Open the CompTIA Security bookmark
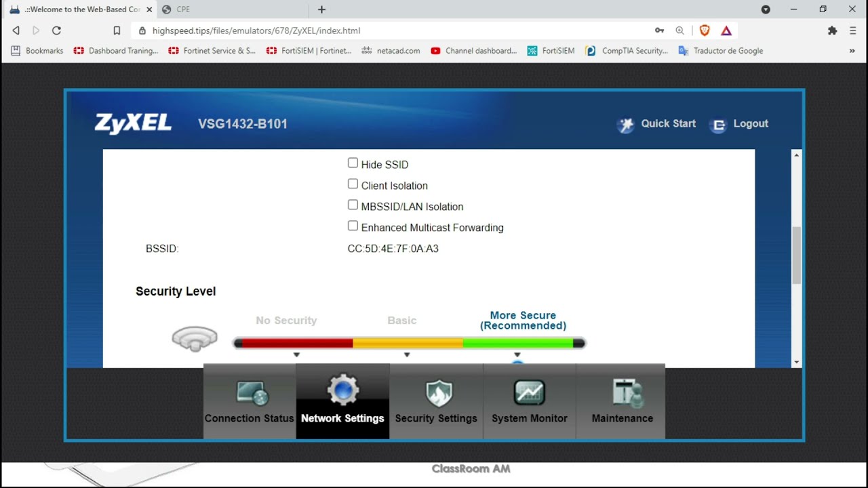The width and height of the screenshot is (868, 488). 627,51
